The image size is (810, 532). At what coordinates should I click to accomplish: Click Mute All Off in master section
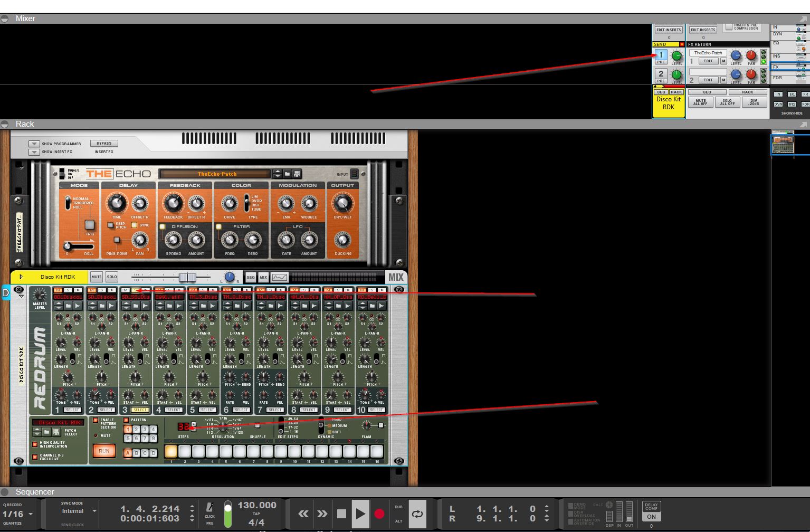pyautogui.click(x=701, y=102)
